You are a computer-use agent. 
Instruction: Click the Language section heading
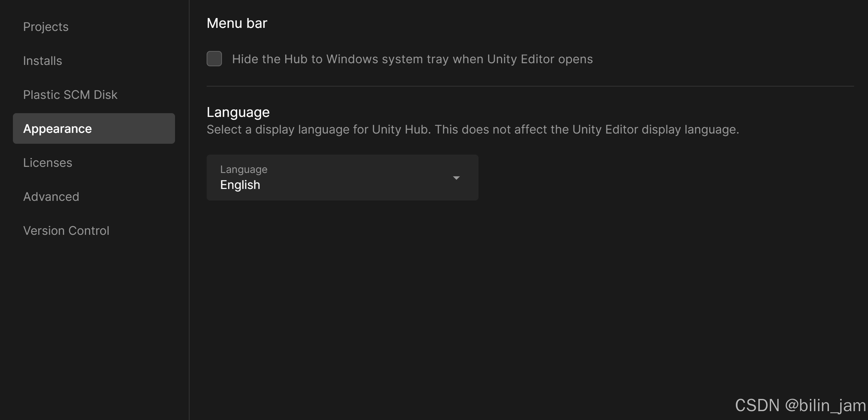coord(238,112)
